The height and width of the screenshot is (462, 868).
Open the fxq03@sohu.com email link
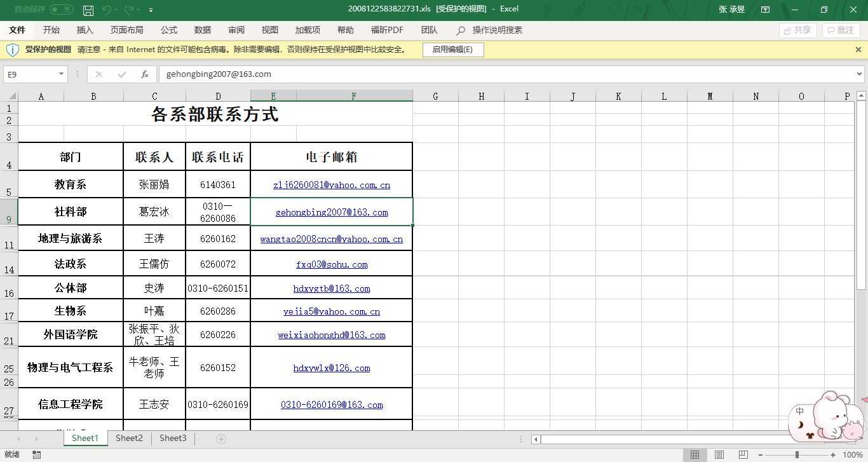tap(332, 264)
